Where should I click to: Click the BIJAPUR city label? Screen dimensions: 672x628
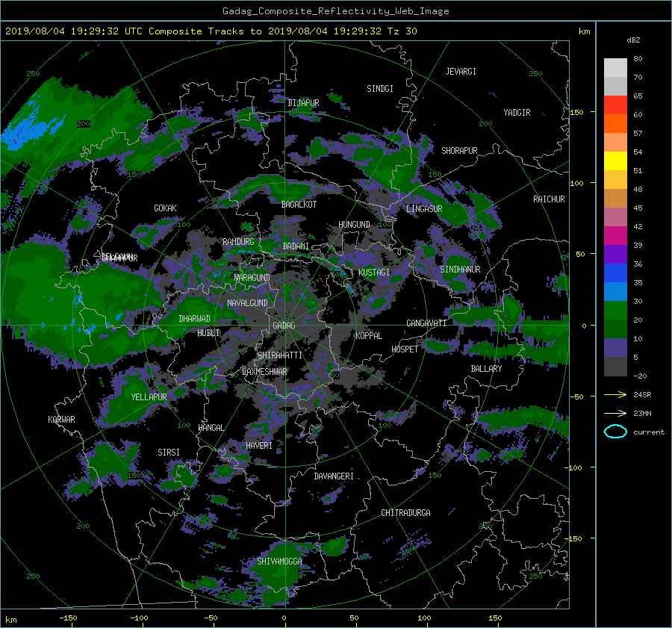point(303,103)
